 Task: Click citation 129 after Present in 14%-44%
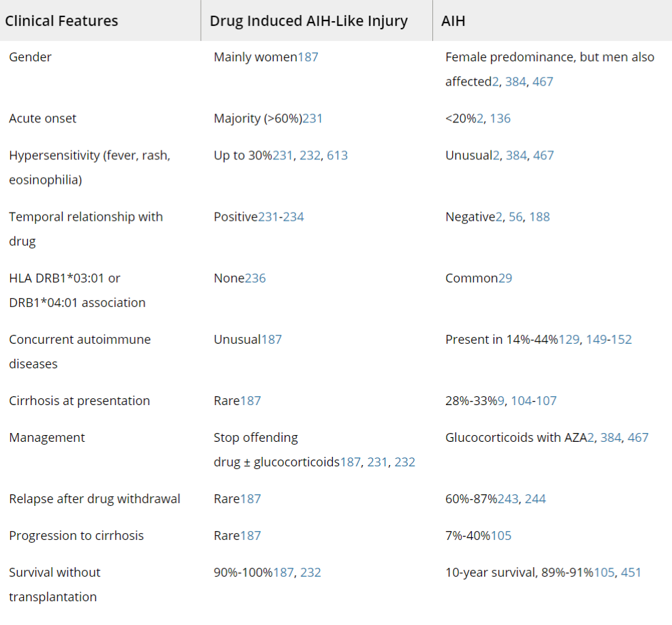tap(569, 340)
